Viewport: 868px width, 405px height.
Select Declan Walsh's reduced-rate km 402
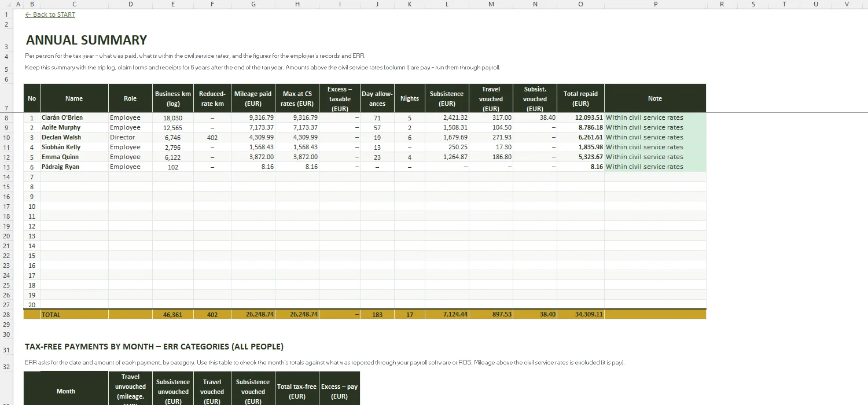click(x=212, y=137)
